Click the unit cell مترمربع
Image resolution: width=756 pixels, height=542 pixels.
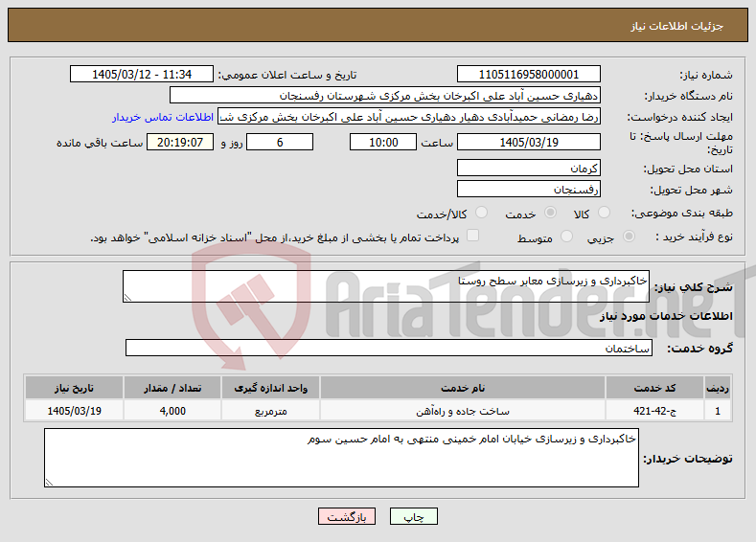270,411
